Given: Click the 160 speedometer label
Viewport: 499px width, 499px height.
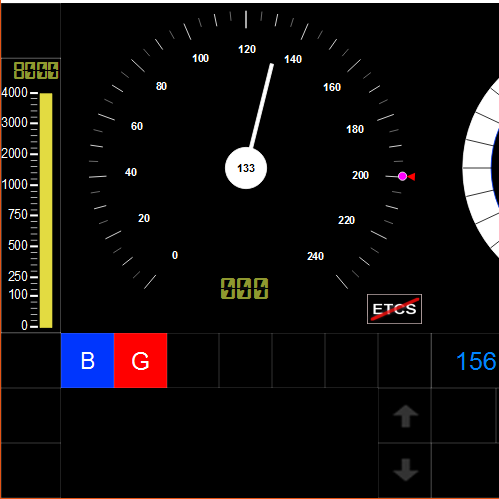Looking at the screenshot, I should pyautogui.click(x=332, y=87).
